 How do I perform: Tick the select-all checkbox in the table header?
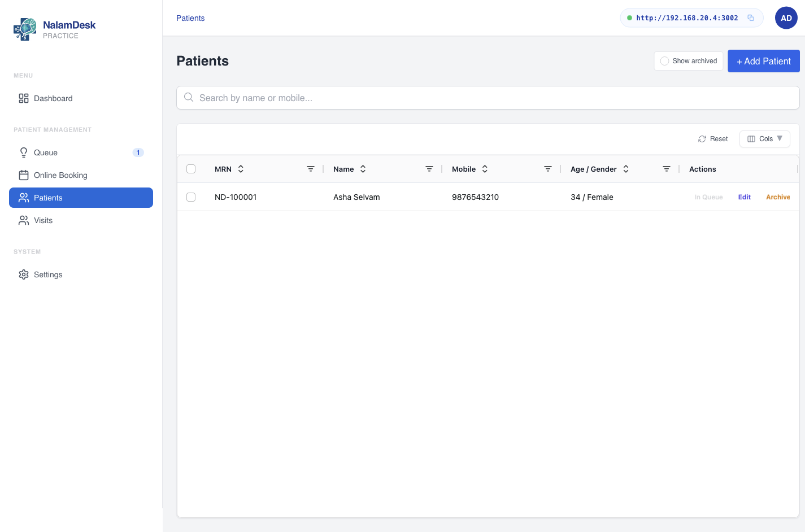pos(191,169)
